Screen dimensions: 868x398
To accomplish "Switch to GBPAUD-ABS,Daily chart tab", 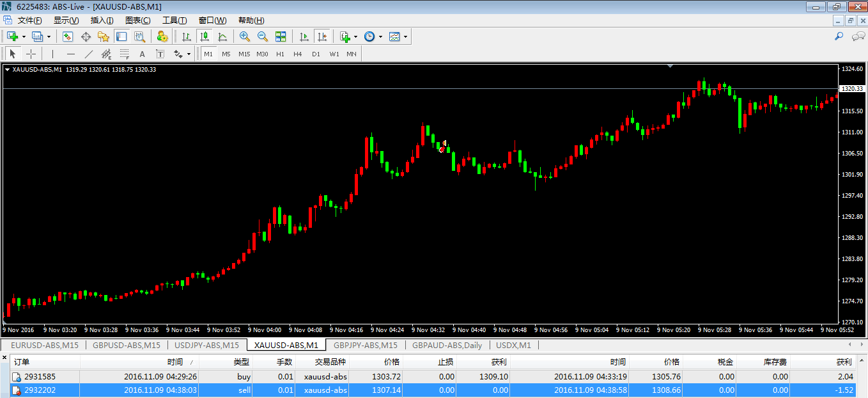I will coord(447,346).
